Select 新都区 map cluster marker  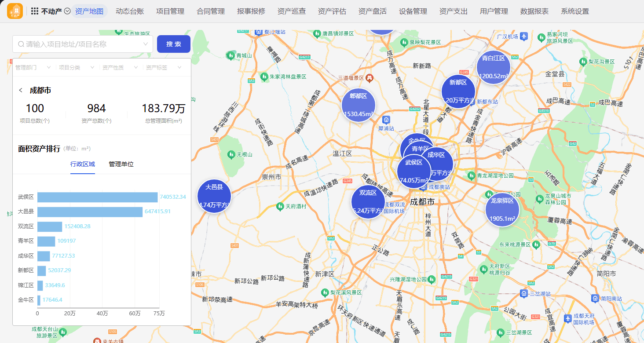tap(458, 91)
